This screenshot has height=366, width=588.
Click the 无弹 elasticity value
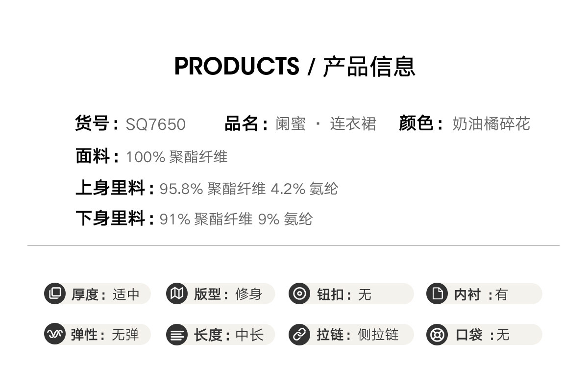pyautogui.click(x=125, y=335)
